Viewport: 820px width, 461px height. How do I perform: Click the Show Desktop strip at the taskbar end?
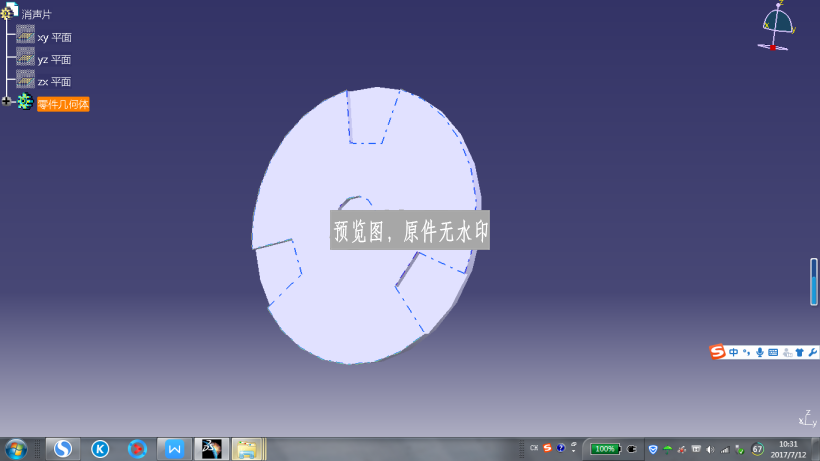(815, 449)
